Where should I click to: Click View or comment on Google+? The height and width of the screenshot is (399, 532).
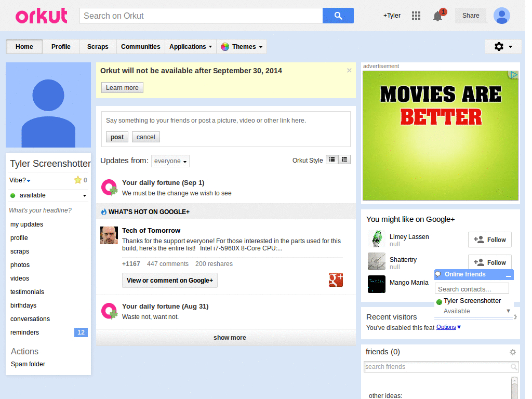[170, 281]
